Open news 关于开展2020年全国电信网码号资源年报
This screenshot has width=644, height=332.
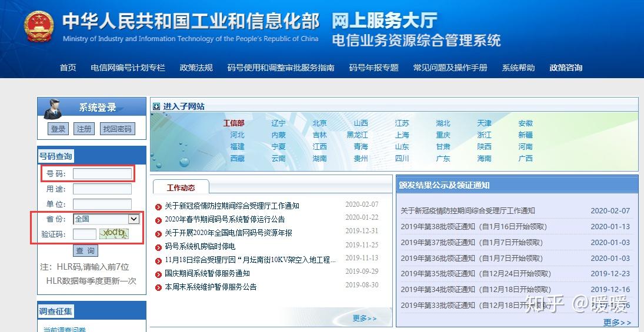click(x=228, y=233)
